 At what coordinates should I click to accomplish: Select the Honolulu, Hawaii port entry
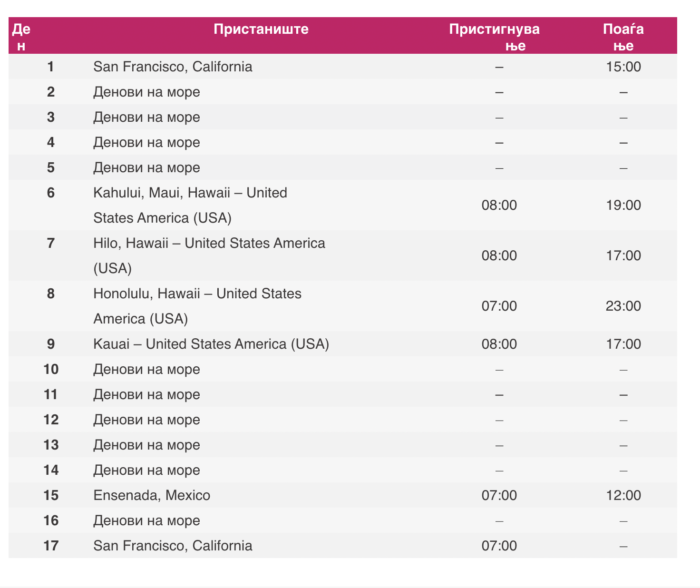(197, 306)
